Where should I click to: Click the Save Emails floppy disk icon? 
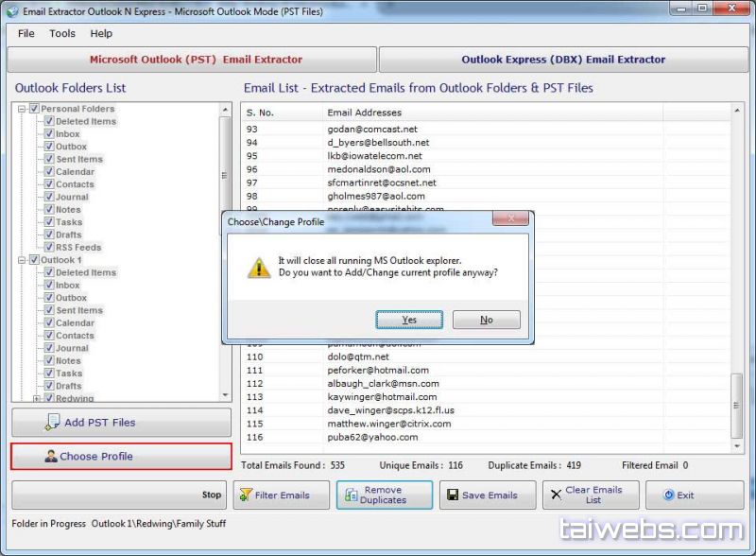coord(452,495)
